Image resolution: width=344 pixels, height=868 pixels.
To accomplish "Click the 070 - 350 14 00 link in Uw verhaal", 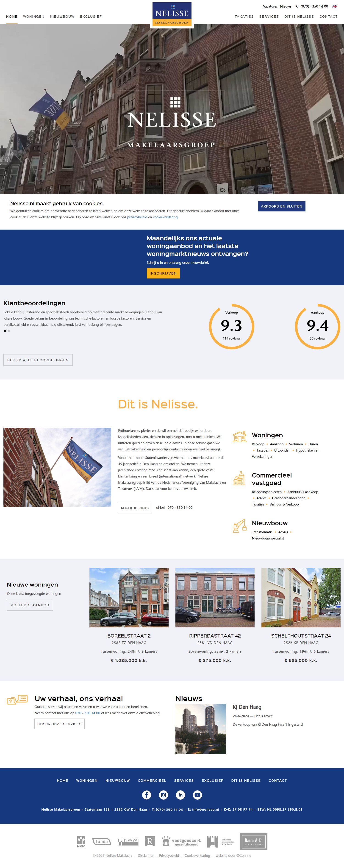I will click(x=88, y=713).
